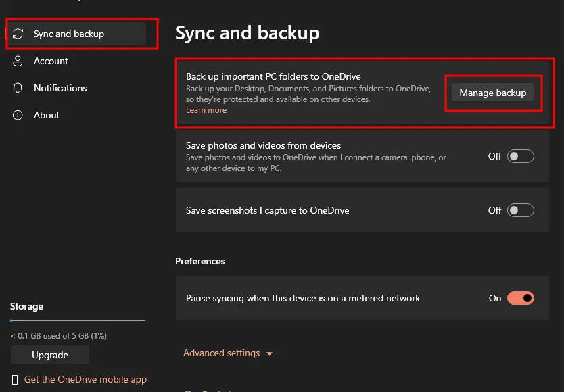Turn on Save screenshots to OneDrive toggle
Screen dimensions: 564x392
pyautogui.click(x=521, y=210)
